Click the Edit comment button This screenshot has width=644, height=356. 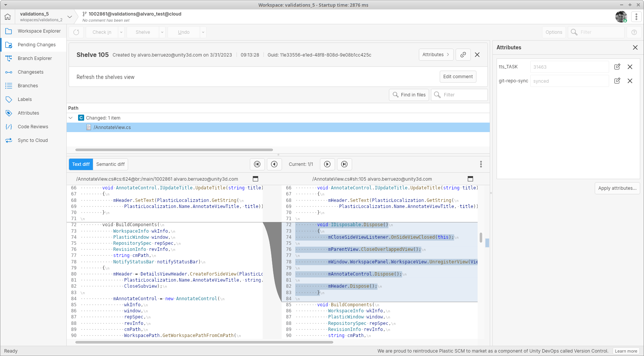458,76
